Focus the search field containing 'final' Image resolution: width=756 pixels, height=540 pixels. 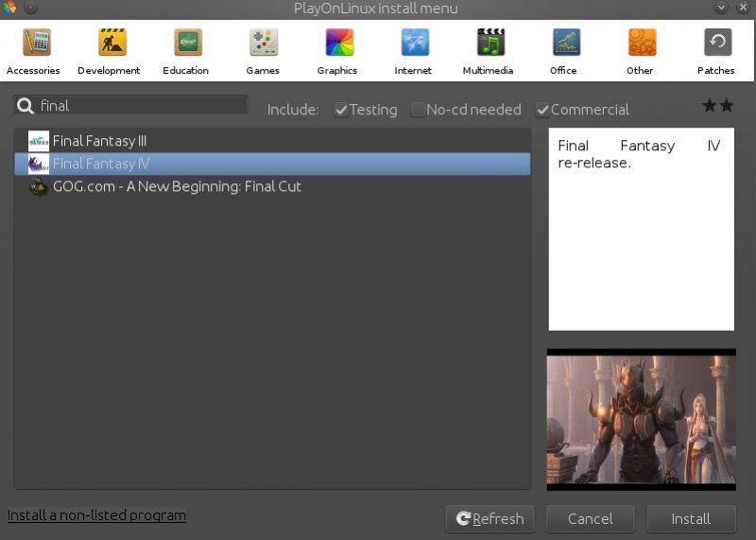click(130, 105)
